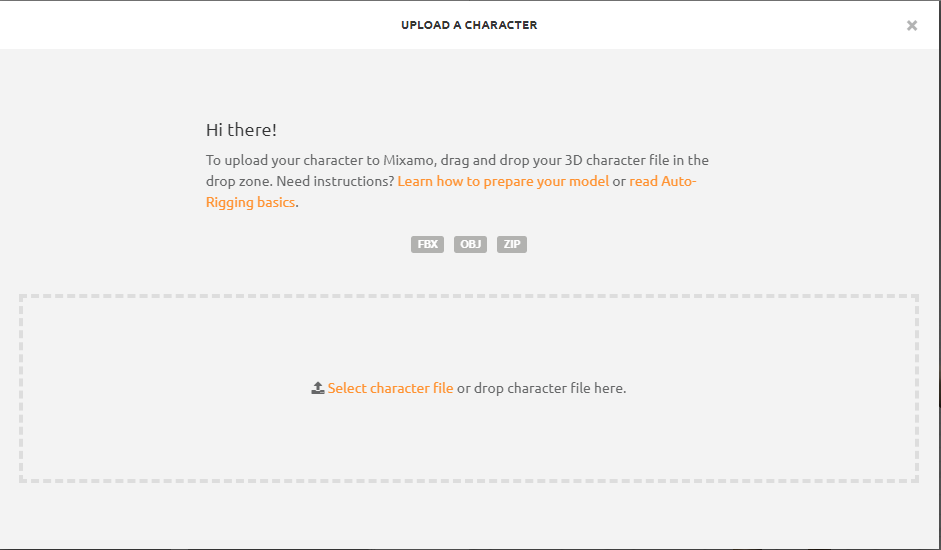
Task: Click the 'Hi there!' heading
Action: click(x=241, y=130)
